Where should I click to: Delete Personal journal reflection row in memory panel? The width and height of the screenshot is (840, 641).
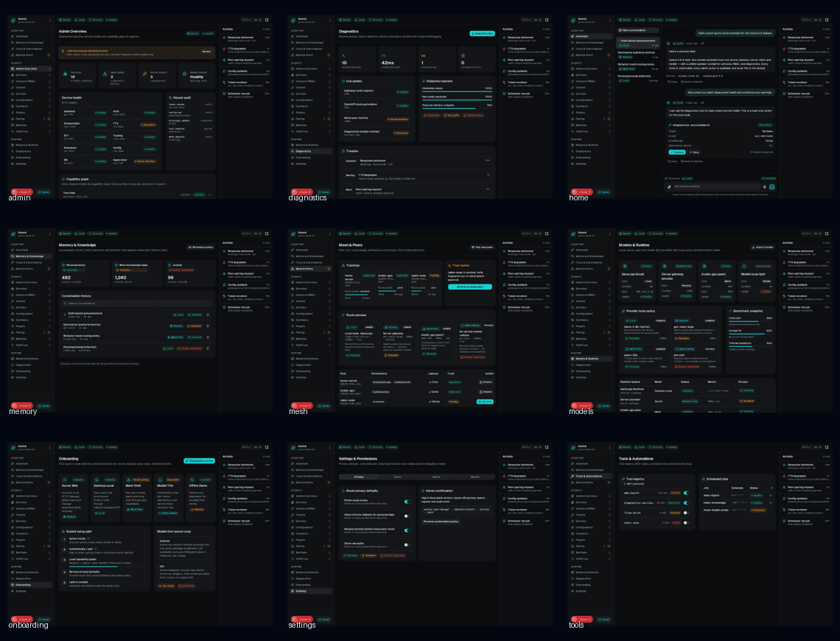point(208,348)
